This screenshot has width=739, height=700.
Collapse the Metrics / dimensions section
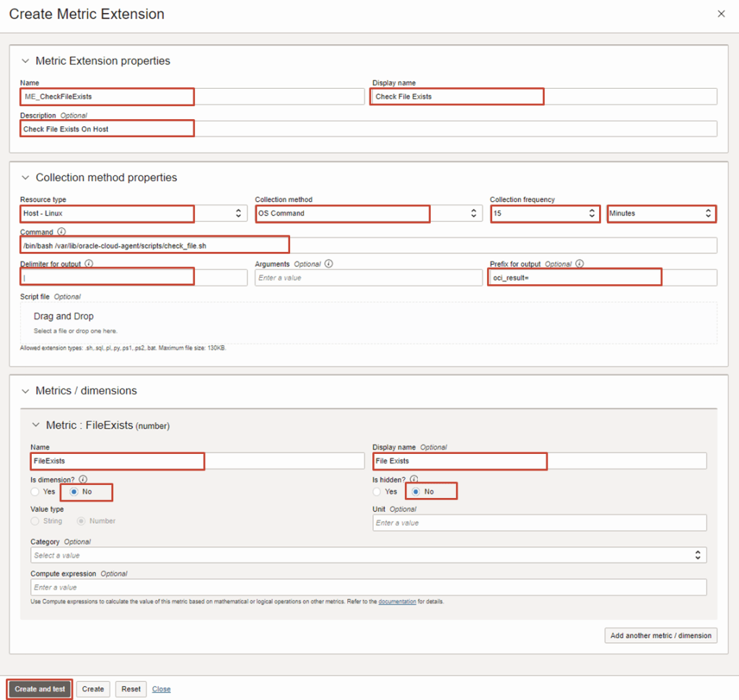(25, 391)
